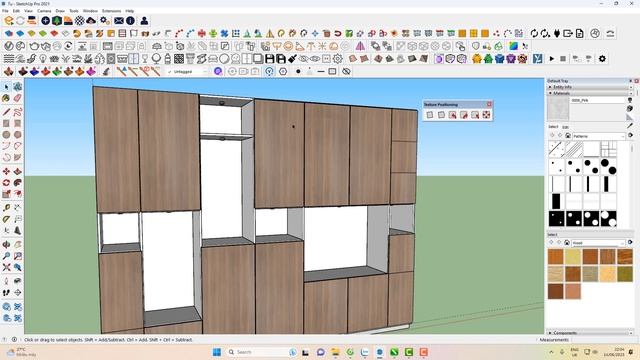Click the Zoom Extents tool
This screenshot has width=640, height=360.
(x=6, y=267)
